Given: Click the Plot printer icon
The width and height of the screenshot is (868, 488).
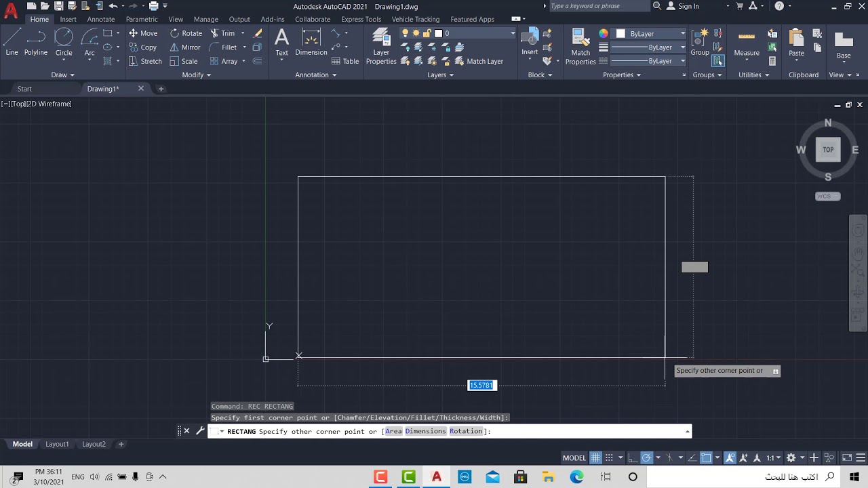Looking at the screenshot, I should click(154, 6).
